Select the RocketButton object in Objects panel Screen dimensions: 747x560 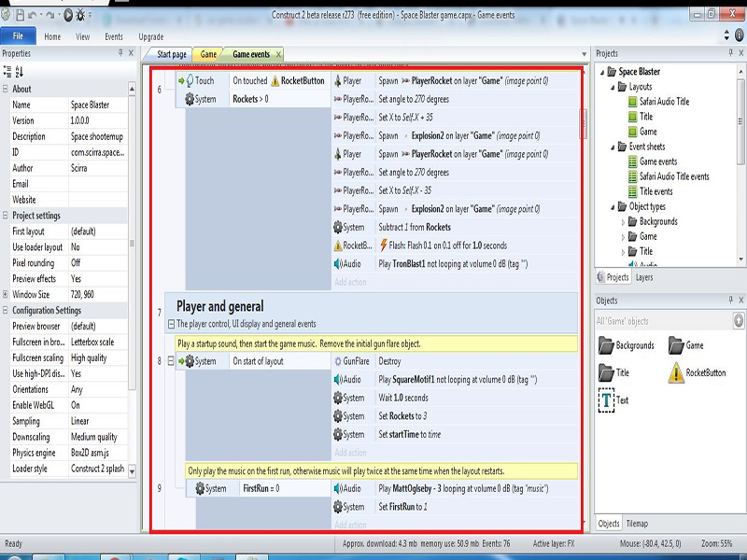coord(697,372)
